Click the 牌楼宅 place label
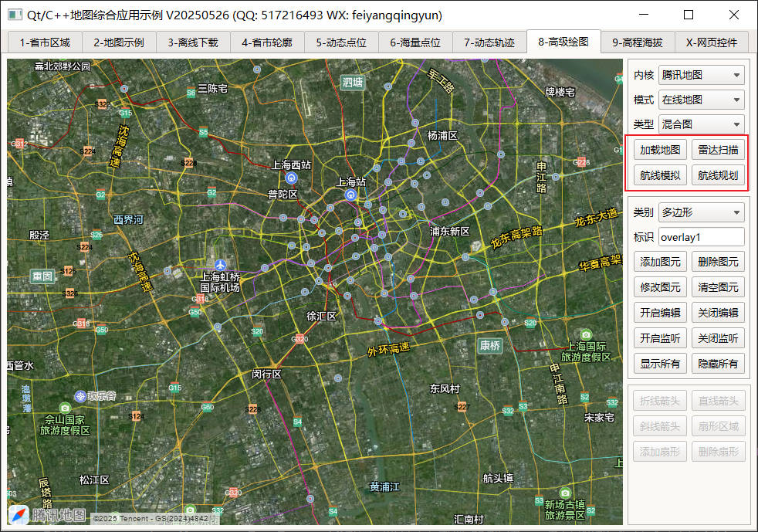The image size is (758, 532). [560, 92]
